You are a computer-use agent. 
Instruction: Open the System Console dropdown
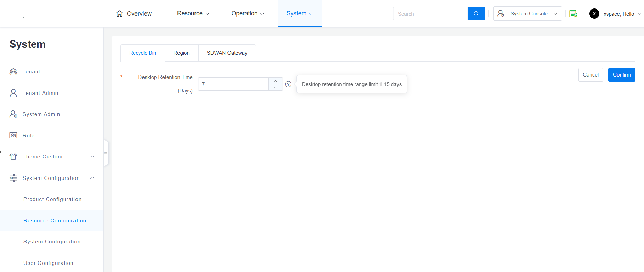pyautogui.click(x=527, y=14)
